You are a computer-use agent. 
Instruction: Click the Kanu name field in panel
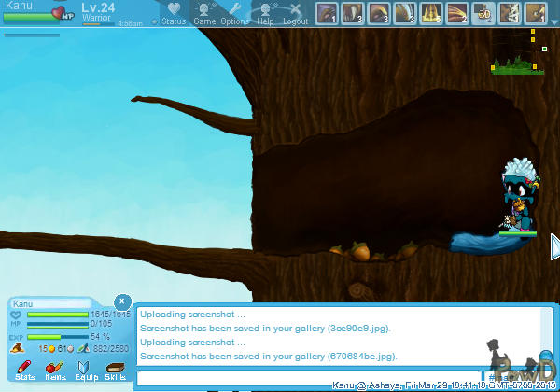coord(52,304)
